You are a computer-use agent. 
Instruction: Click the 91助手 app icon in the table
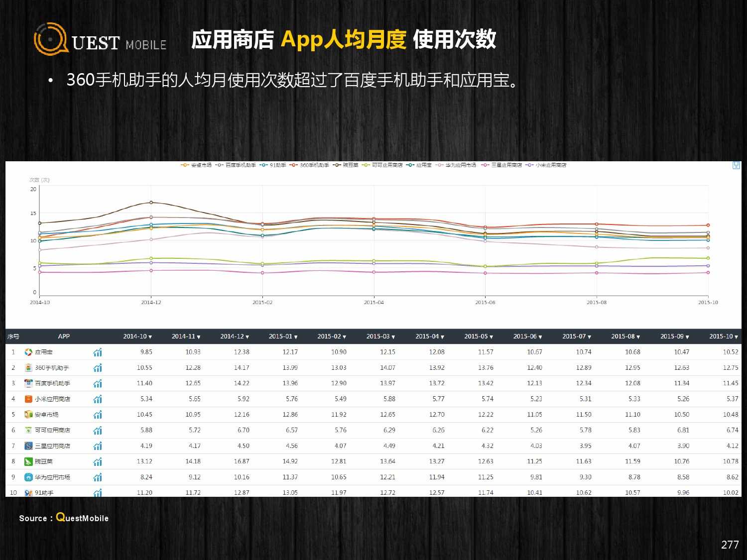[x=28, y=493]
